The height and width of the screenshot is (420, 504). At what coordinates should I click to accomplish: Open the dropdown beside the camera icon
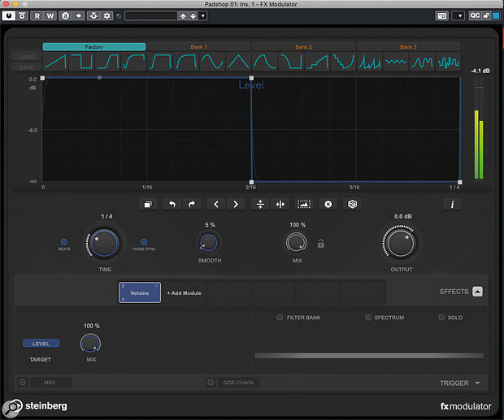coord(458,15)
